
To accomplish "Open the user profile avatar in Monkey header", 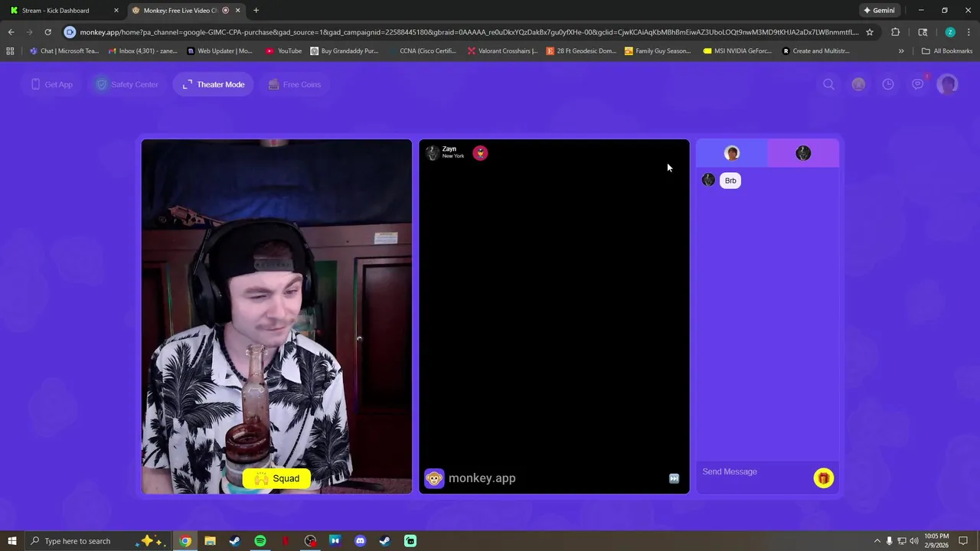I will 948,84.
